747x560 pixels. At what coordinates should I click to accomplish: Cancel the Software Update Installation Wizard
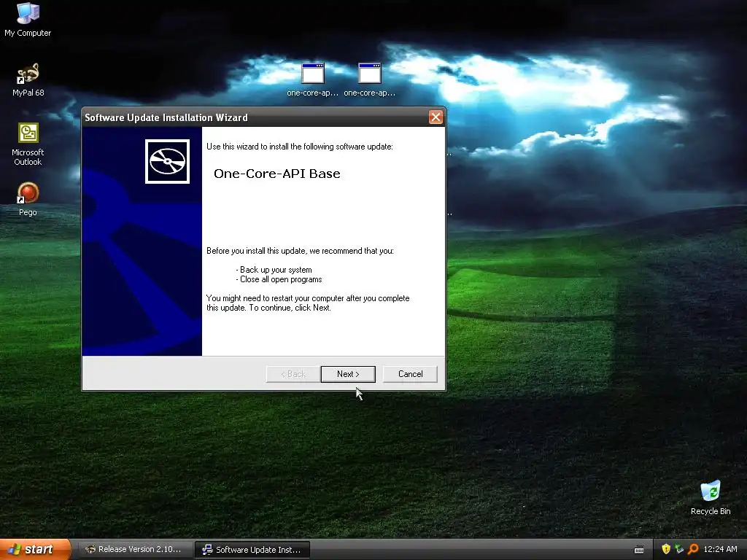point(410,374)
